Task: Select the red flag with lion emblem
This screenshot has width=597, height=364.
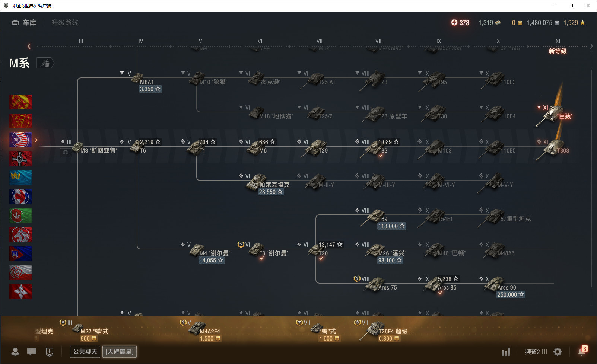Action: point(20,235)
